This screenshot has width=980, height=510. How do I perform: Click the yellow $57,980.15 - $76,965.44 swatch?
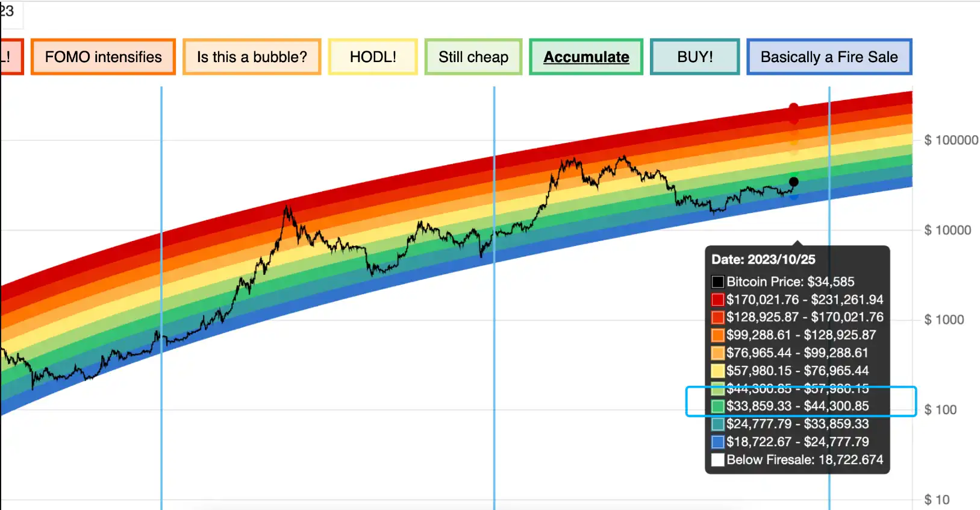717,371
